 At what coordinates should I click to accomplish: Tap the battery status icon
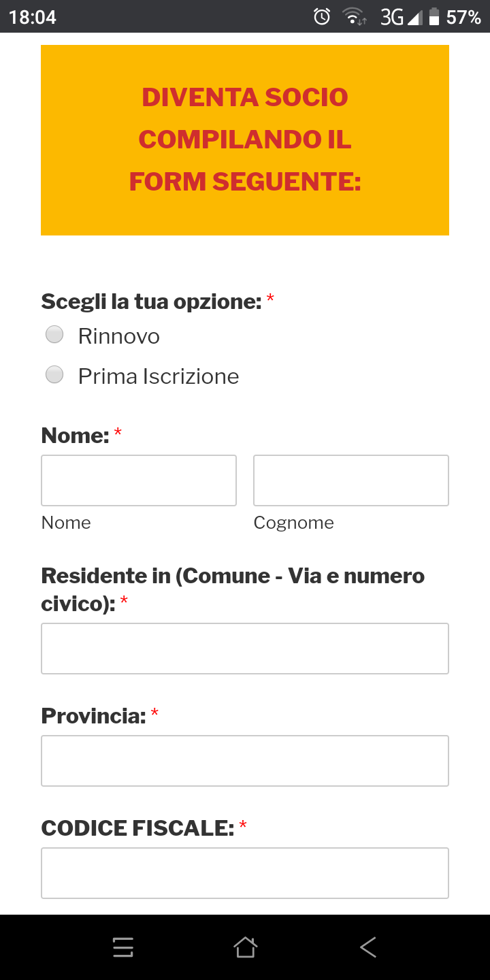click(434, 16)
